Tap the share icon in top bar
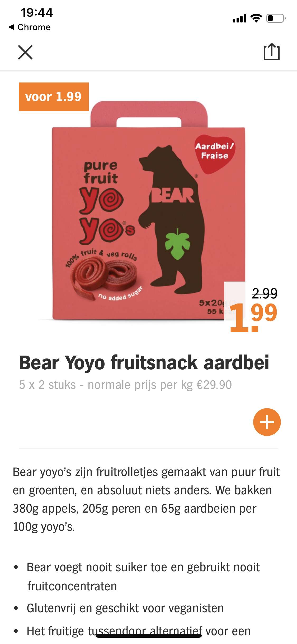This screenshot has height=644, width=297. point(272,52)
